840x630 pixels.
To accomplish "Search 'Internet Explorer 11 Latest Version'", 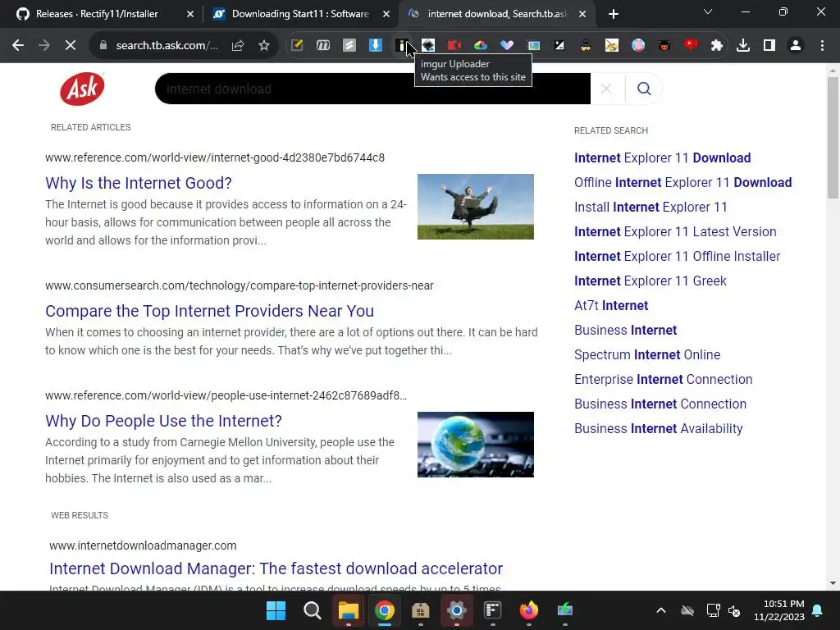I will click(675, 232).
